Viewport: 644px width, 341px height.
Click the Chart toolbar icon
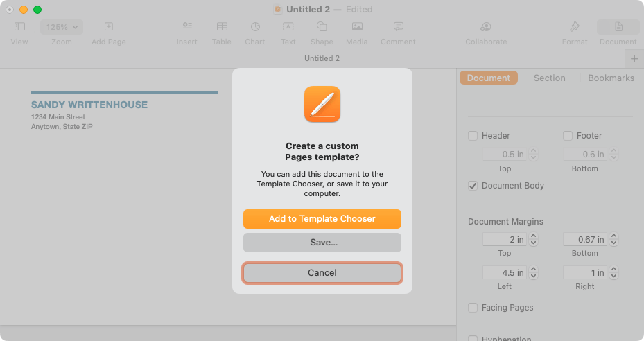tap(255, 27)
